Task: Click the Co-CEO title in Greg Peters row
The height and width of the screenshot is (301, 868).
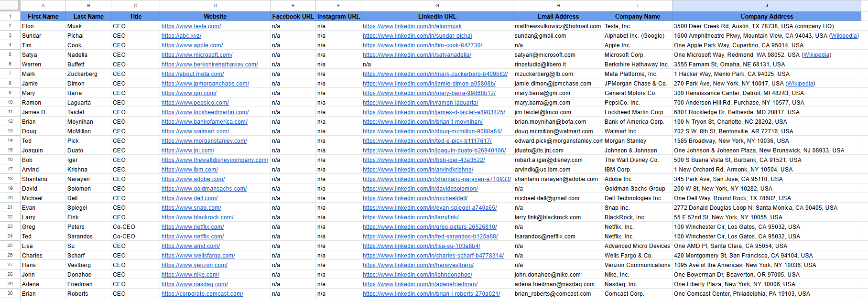Action: click(135, 227)
